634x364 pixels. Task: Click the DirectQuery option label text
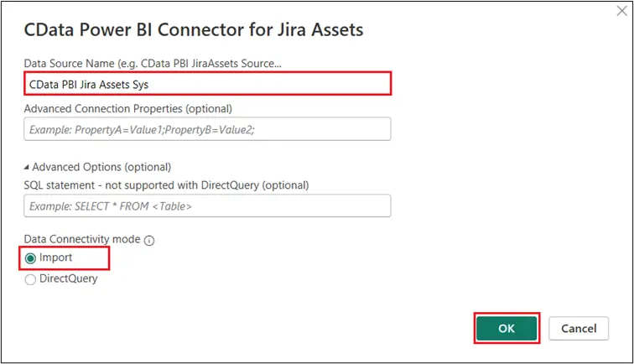(x=69, y=279)
